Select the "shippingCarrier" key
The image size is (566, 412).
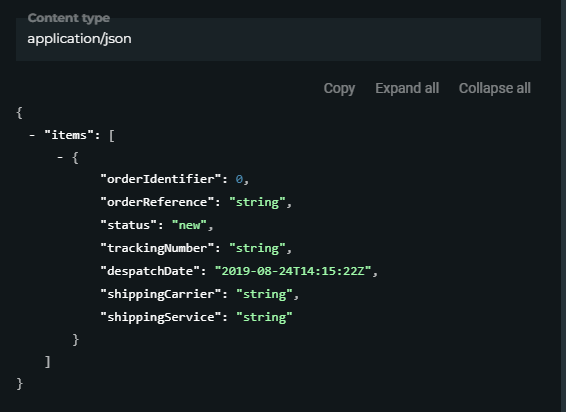click(161, 294)
